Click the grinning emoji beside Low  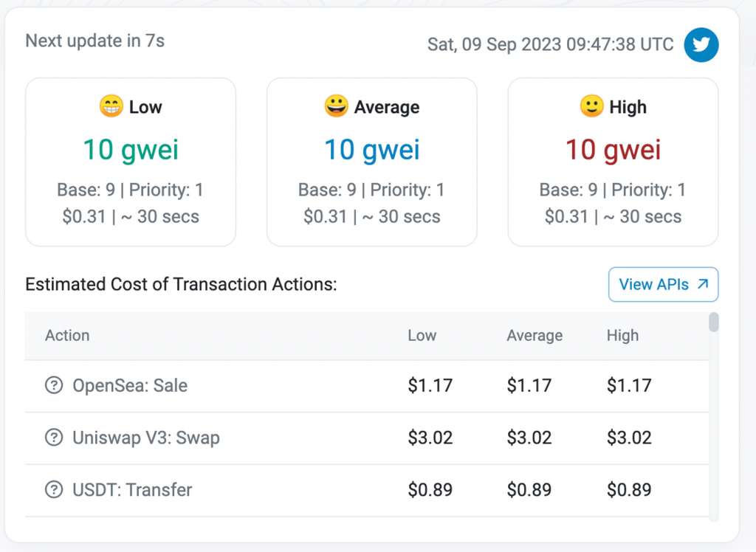[x=111, y=107]
